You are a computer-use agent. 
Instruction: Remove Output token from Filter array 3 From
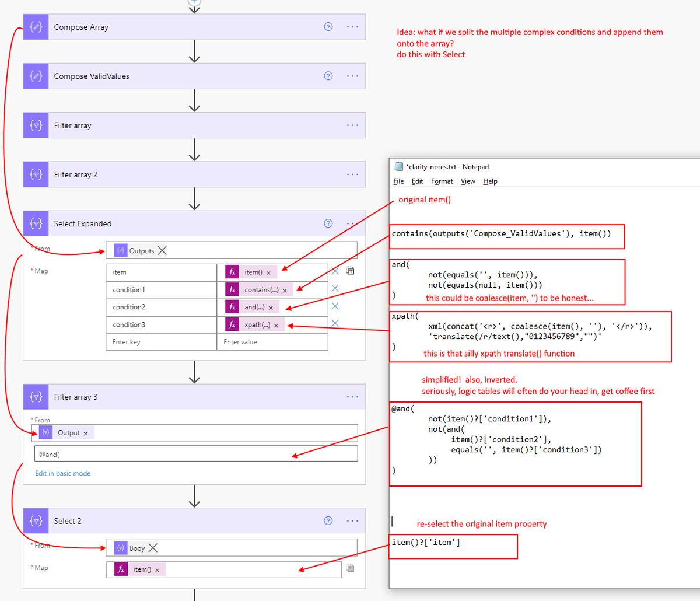(x=86, y=434)
